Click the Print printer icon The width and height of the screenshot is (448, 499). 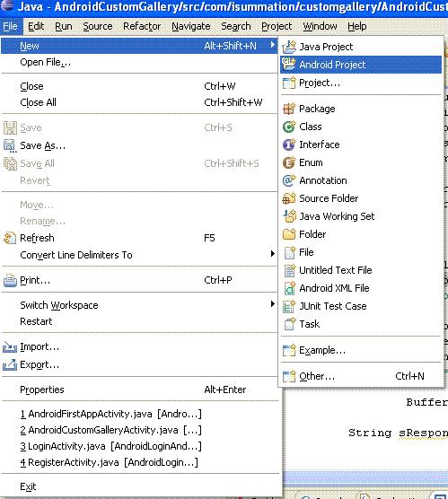click(10, 280)
